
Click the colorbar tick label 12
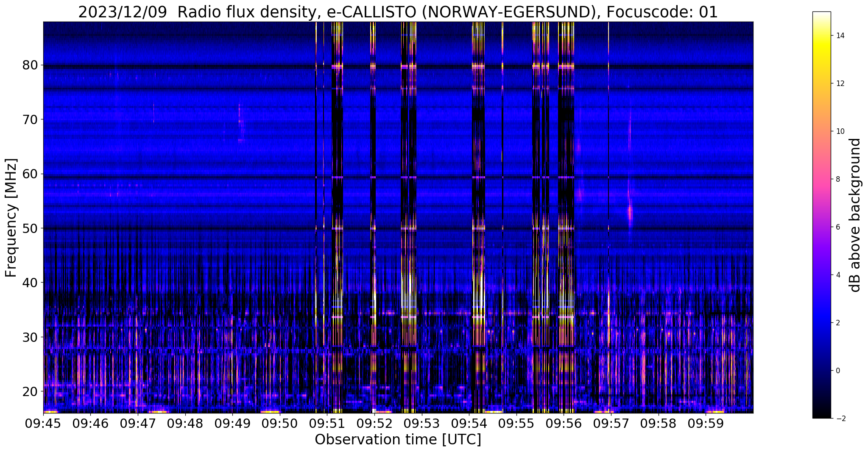(840, 83)
